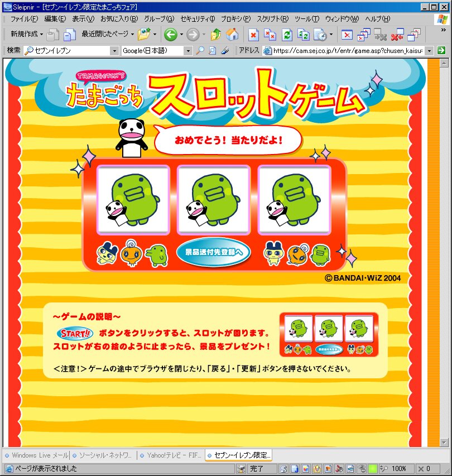Switch to the ソーシャル・ネットワ... tab
The image size is (452, 476).
tap(104, 455)
